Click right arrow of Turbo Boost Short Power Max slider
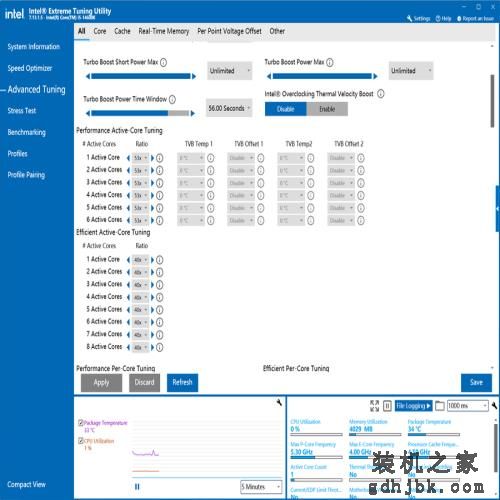Image resolution: width=500 pixels, height=500 pixels. tap(194, 76)
